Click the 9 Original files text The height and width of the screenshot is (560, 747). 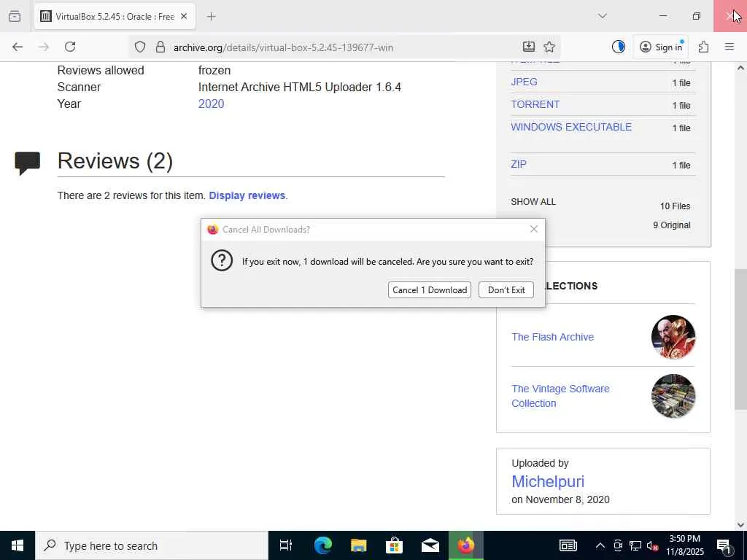(672, 225)
